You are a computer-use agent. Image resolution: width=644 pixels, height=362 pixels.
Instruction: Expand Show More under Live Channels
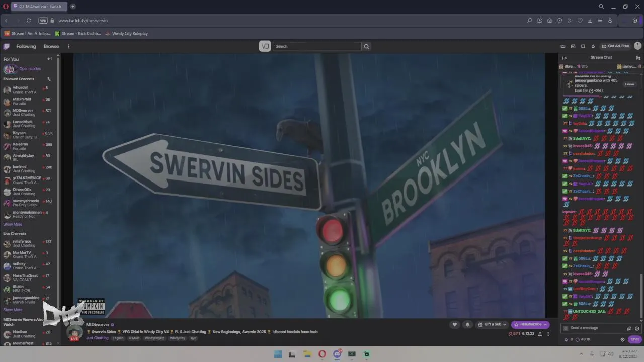click(x=13, y=310)
